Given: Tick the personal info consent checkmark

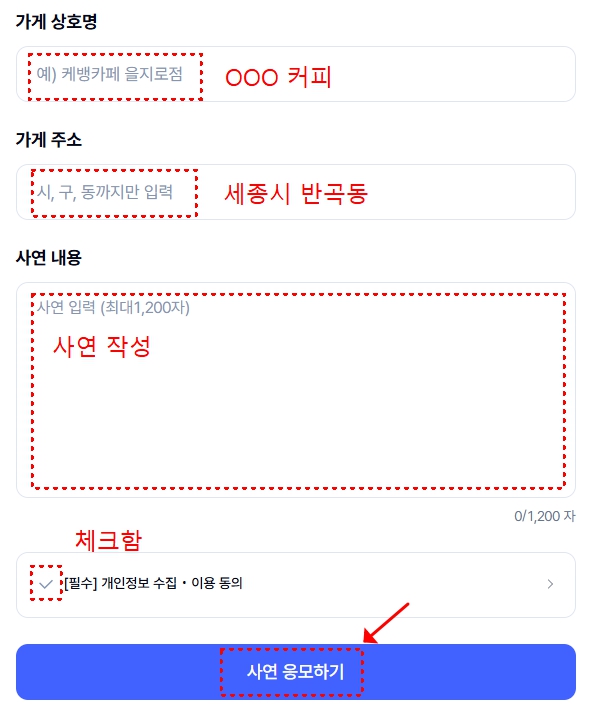Looking at the screenshot, I should tap(46, 584).
